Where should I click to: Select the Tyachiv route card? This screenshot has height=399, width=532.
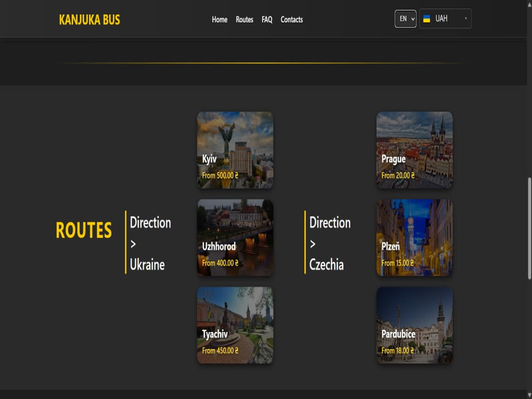[x=235, y=325]
